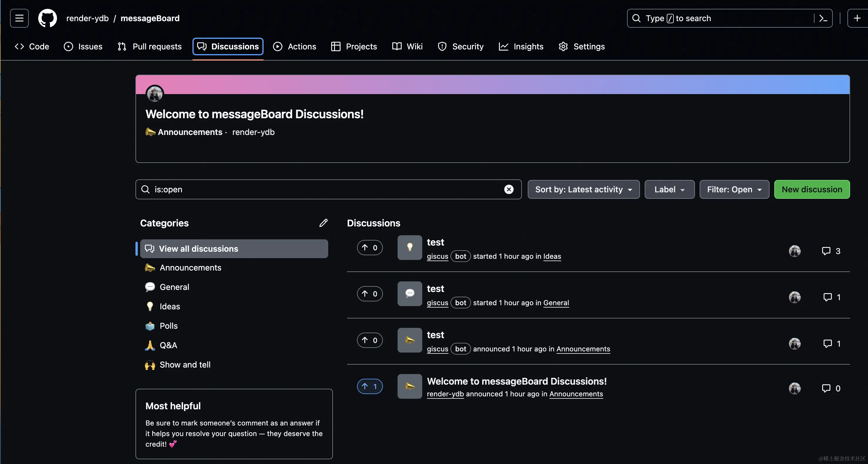This screenshot has height=464, width=868.
Task: Select the Q&A category
Action: [x=168, y=345]
